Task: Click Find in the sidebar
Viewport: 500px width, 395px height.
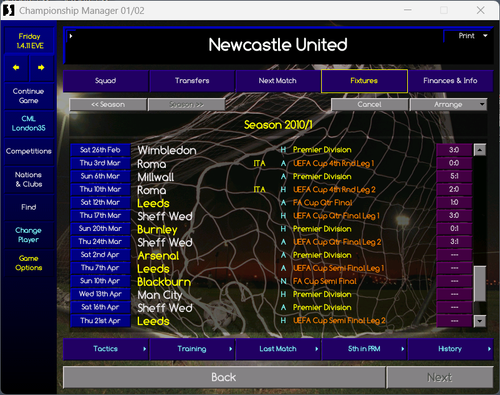Action: (x=29, y=207)
